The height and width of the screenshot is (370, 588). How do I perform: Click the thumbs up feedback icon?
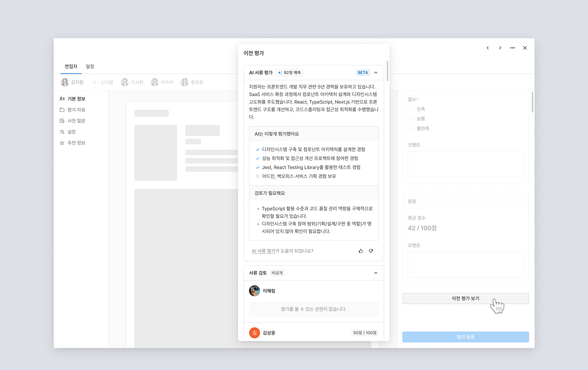click(361, 251)
